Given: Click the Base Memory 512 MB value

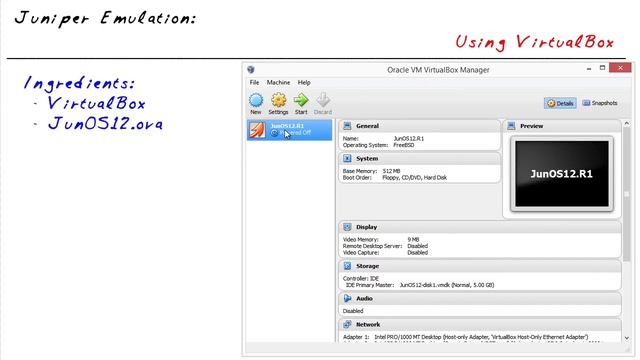Looking at the screenshot, I should (391, 171).
